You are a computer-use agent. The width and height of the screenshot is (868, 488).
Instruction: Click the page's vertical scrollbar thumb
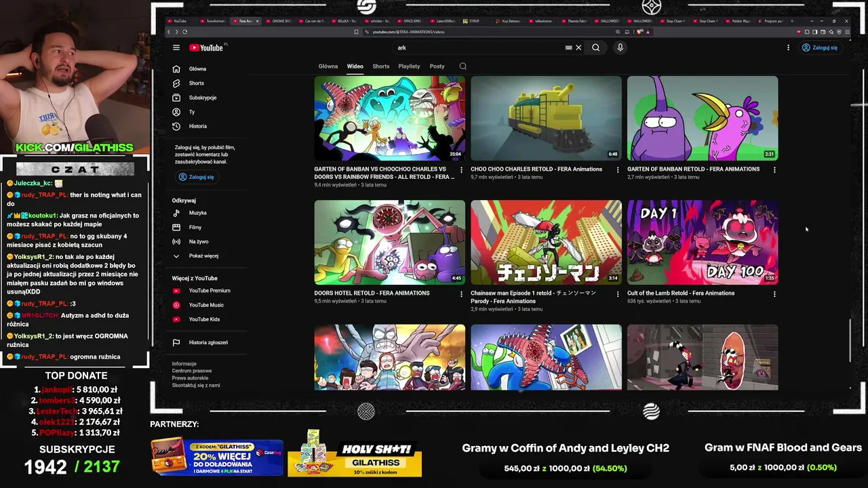[850, 341]
